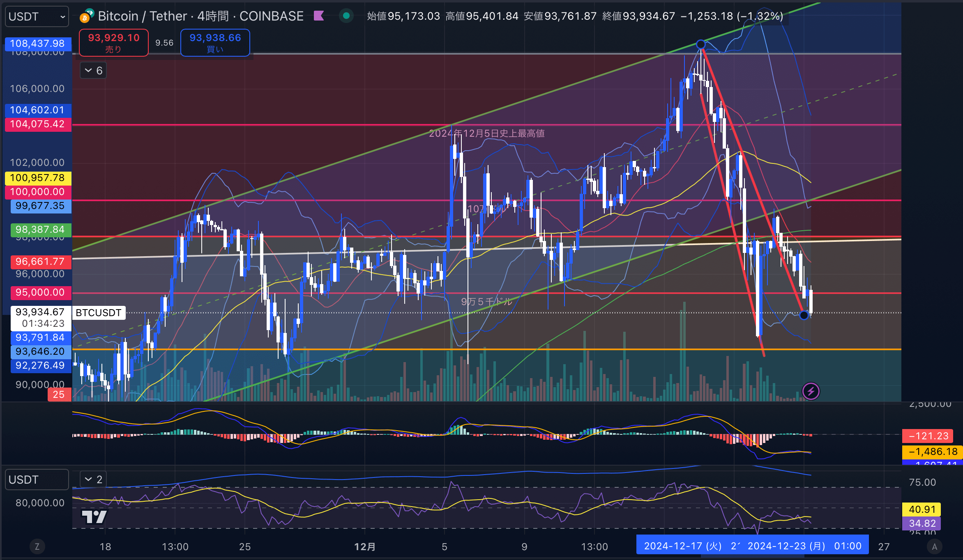Click the purple lightning bolt icon
Image resolution: width=963 pixels, height=560 pixels.
811,391
